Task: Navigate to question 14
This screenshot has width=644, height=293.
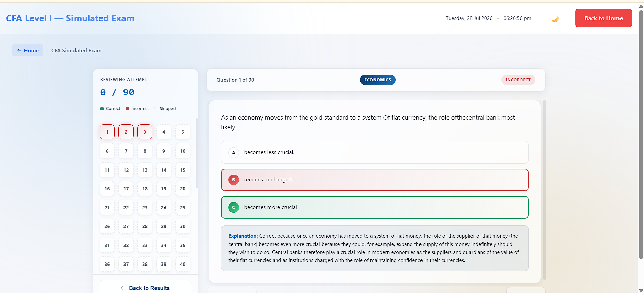Action: [164, 170]
